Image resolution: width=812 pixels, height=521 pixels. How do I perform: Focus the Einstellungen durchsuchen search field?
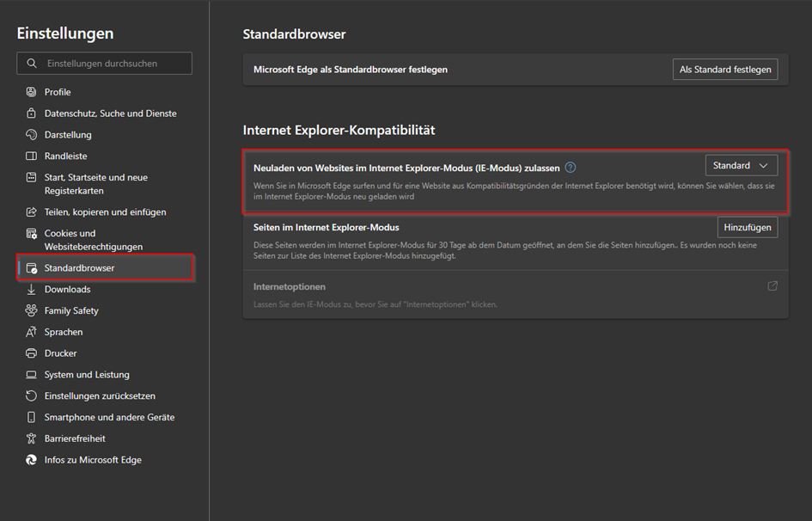105,63
